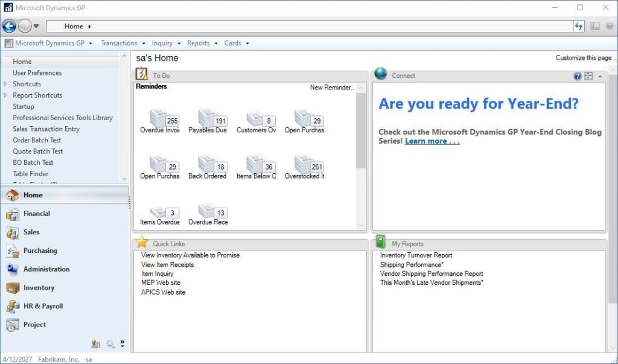Open MEP Web site quick link
The image size is (618, 364).
pos(161,283)
